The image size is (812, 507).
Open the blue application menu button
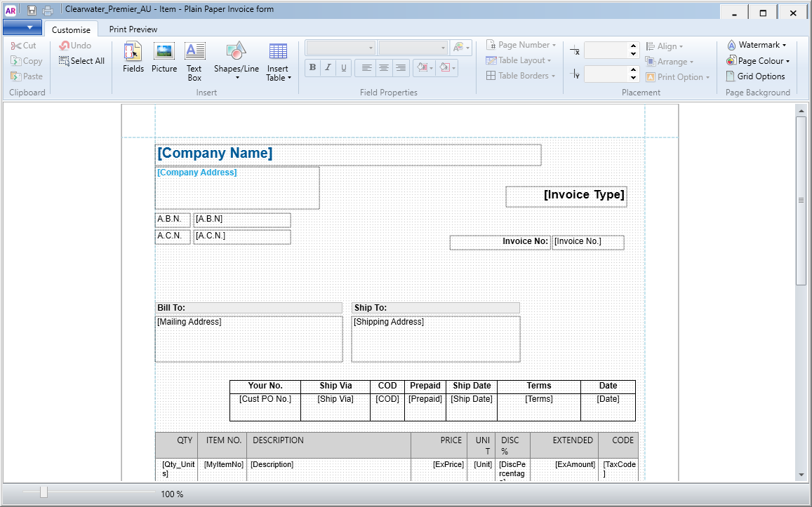pos(22,27)
